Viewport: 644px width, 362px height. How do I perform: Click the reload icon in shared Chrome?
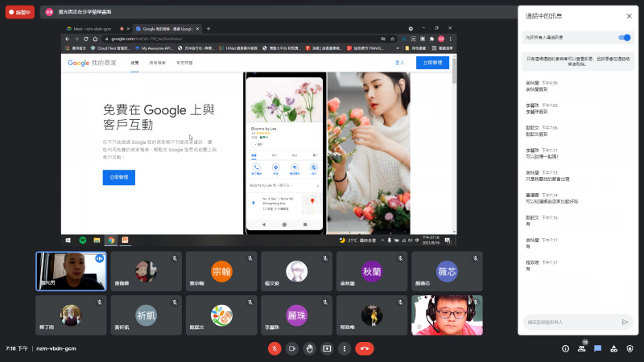86,39
